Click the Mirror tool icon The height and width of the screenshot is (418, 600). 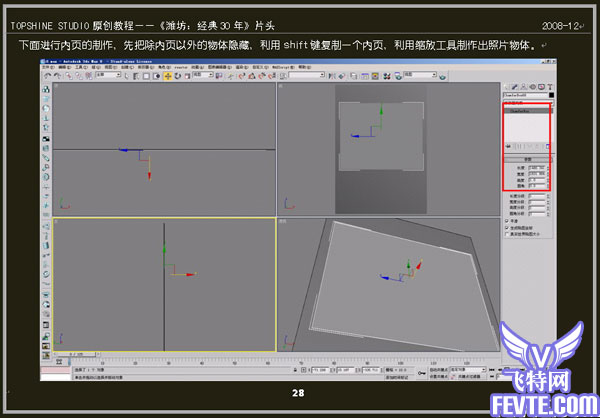tap(331, 76)
